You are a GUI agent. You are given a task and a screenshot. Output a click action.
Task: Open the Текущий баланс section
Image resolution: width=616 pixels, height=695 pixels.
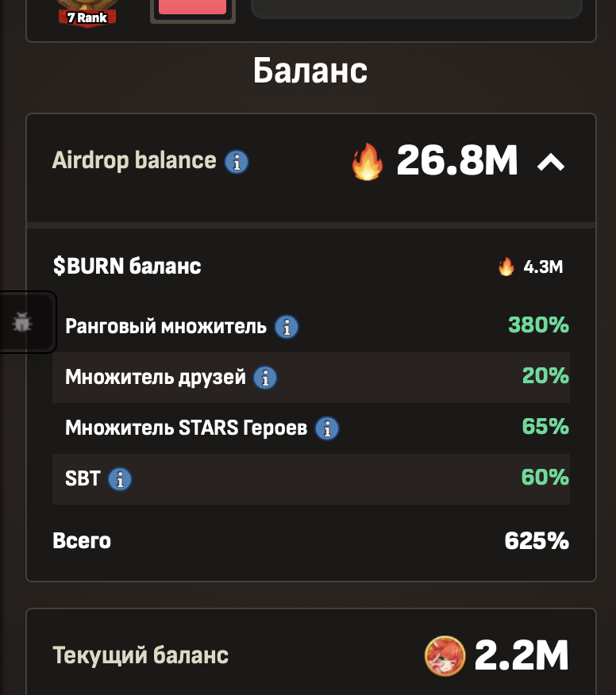[x=310, y=655]
